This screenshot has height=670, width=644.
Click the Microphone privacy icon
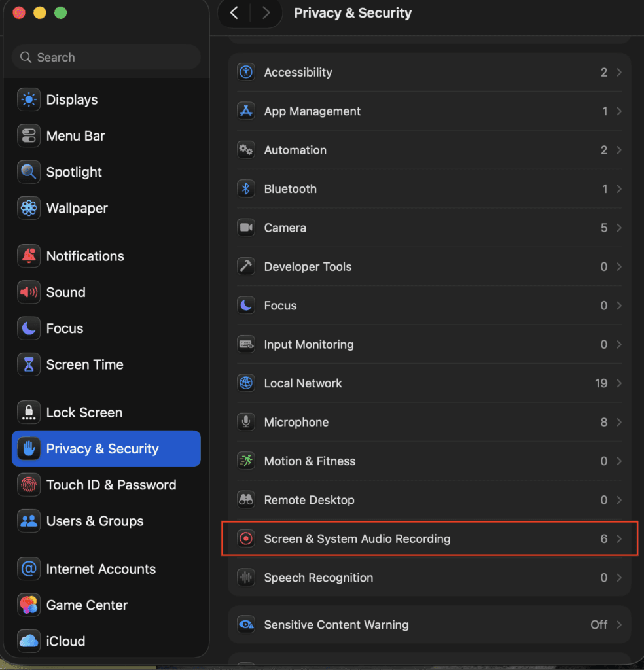pos(246,422)
